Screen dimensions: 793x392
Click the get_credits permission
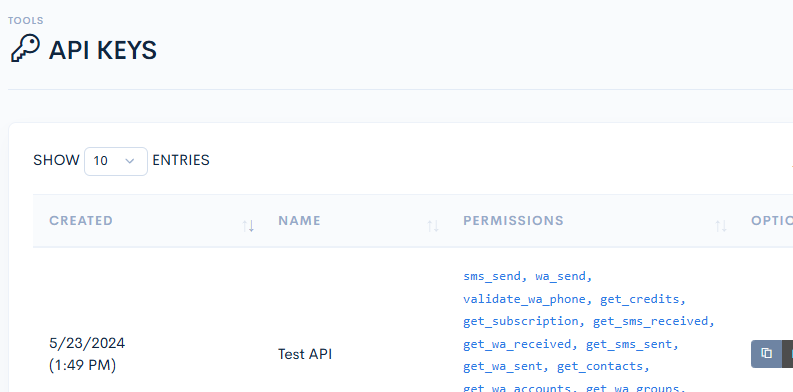point(639,299)
